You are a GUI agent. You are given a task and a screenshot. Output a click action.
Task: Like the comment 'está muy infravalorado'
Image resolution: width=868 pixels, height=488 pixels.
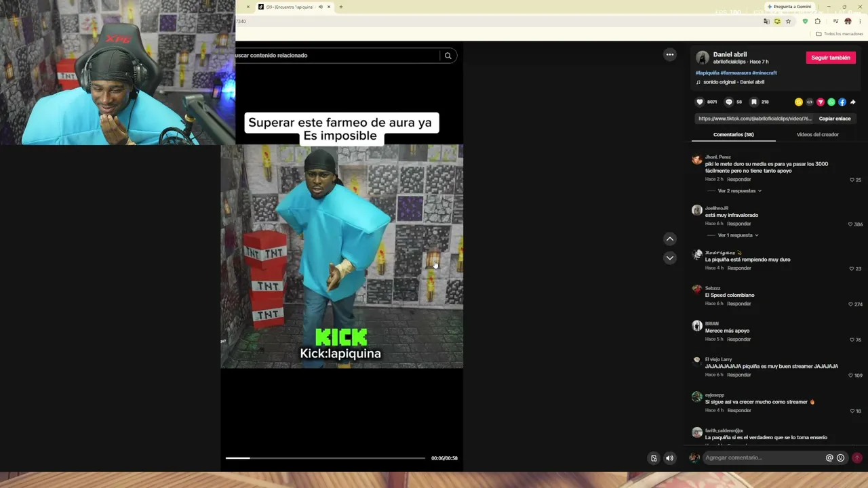pyautogui.click(x=850, y=224)
